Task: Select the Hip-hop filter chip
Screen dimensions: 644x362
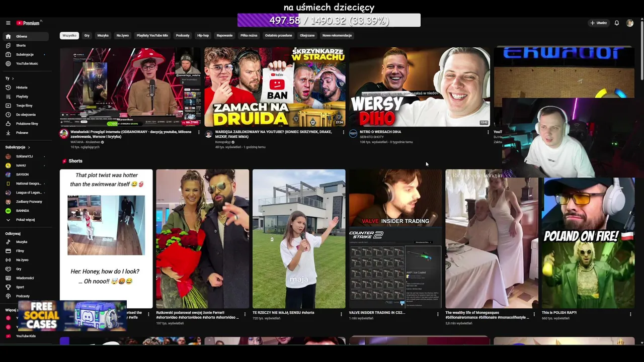Action: click(x=203, y=36)
